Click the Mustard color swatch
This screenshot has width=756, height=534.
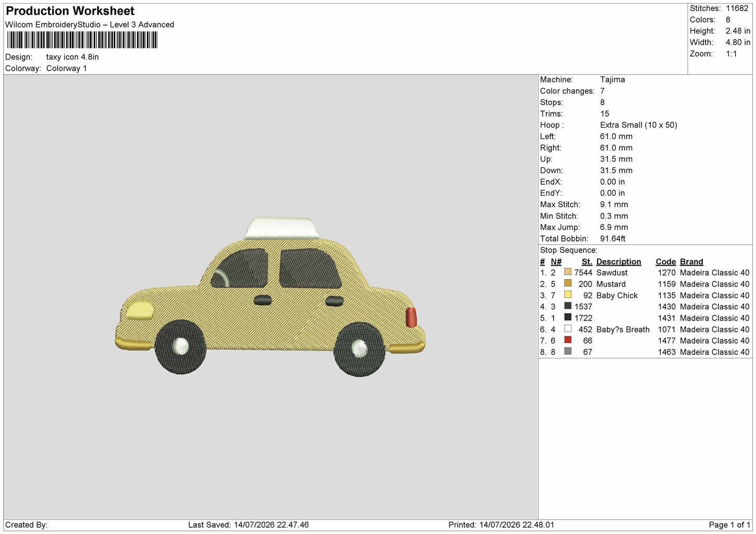pos(568,283)
